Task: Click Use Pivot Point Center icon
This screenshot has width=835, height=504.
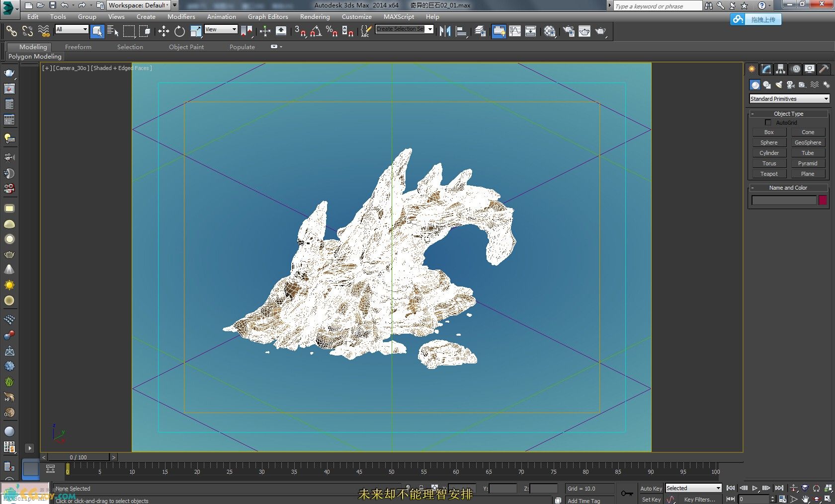Action: click(x=247, y=31)
